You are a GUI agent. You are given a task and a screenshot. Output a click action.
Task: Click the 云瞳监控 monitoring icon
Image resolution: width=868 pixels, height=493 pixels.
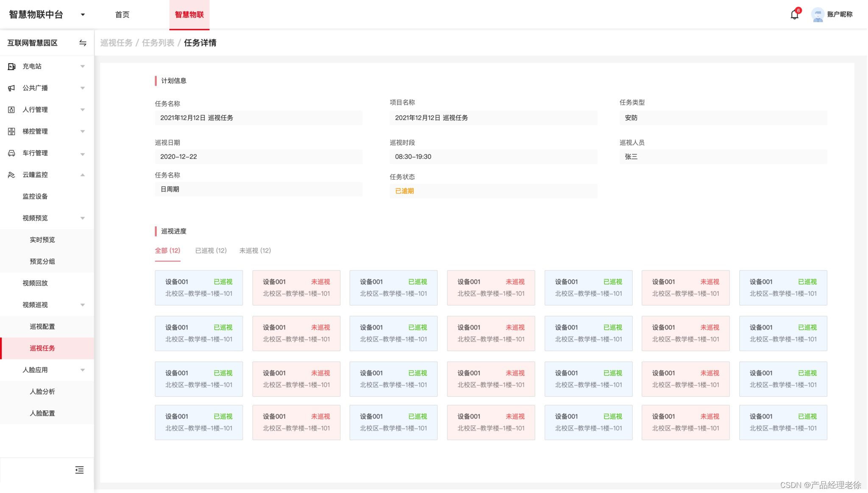coord(12,175)
